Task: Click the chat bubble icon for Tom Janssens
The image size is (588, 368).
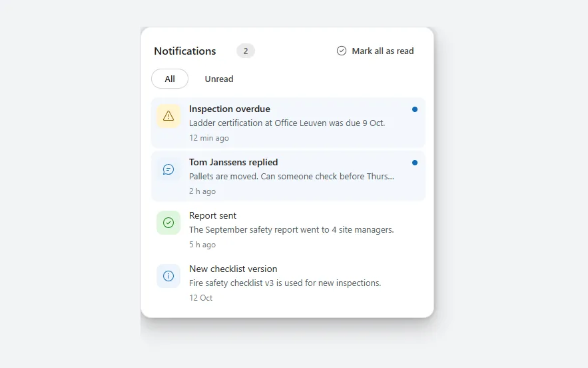Action: (x=168, y=169)
